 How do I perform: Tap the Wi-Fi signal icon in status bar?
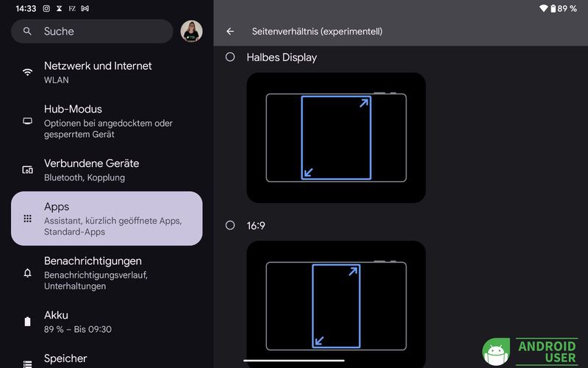click(543, 8)
